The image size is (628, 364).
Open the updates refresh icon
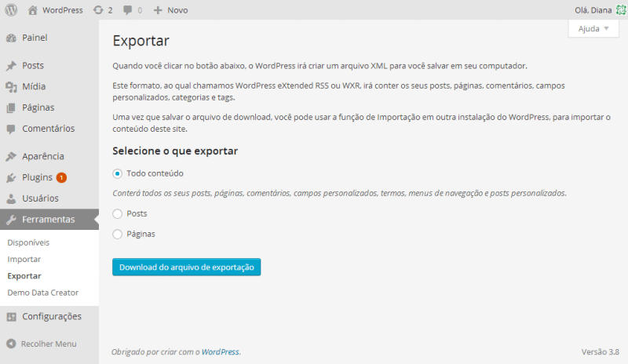98,10
